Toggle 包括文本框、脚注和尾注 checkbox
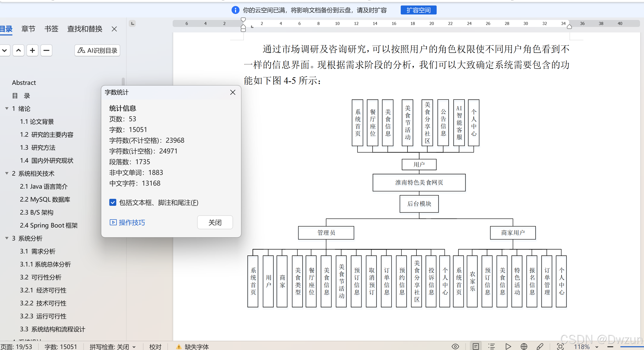 pyautogui.click(x=113, y=203)
